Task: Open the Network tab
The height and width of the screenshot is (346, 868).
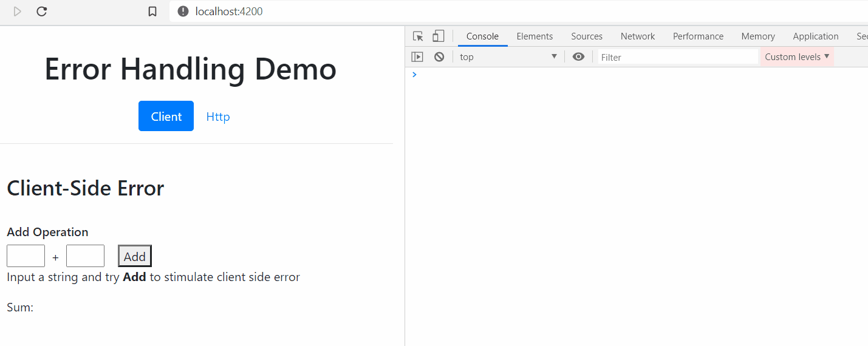Action: point(637,36)
